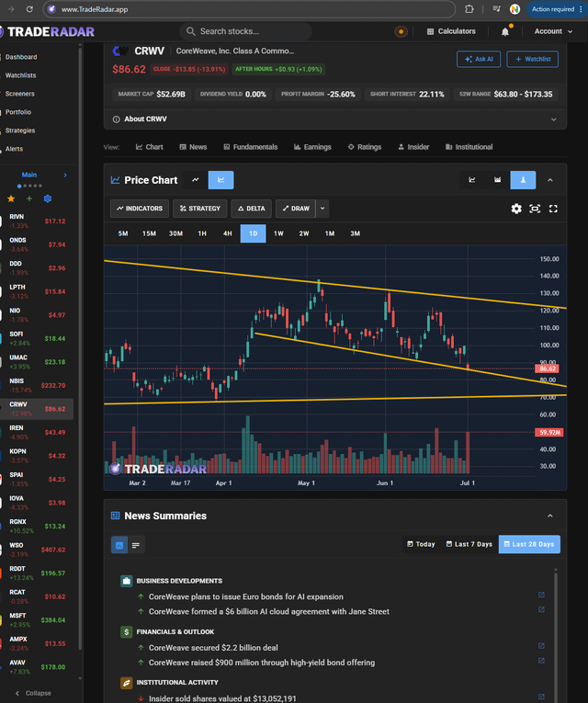Screen dimensions: 588x703
Task: Expand the About CRWV section
Action: click(x=553, y=119)
